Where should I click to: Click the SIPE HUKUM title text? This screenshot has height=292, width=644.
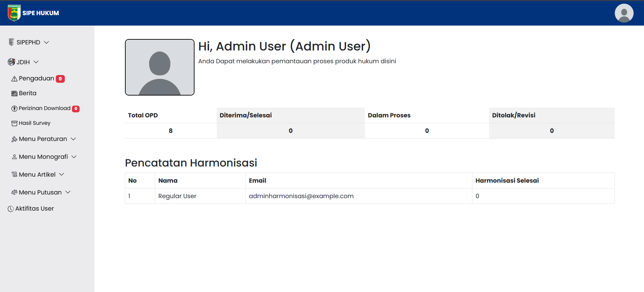(41, 13)
